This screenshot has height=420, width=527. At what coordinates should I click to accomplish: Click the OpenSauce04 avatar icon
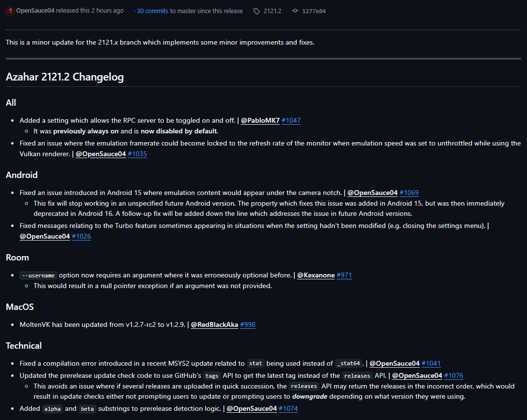pos(10,11)
